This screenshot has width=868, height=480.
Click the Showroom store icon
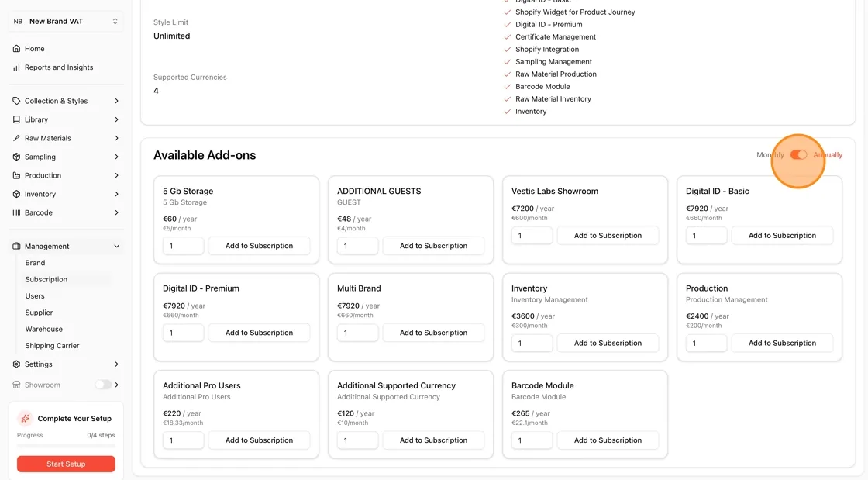point(16,385)
